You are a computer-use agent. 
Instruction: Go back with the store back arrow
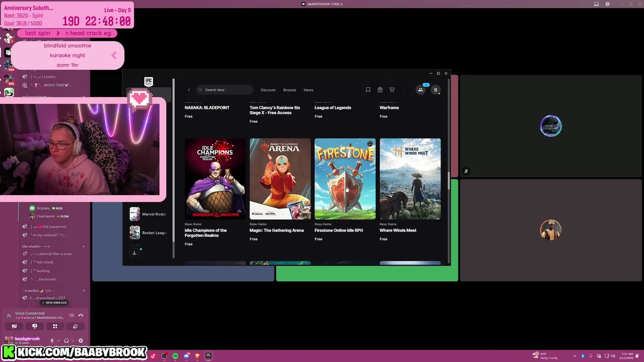(189, 90)
